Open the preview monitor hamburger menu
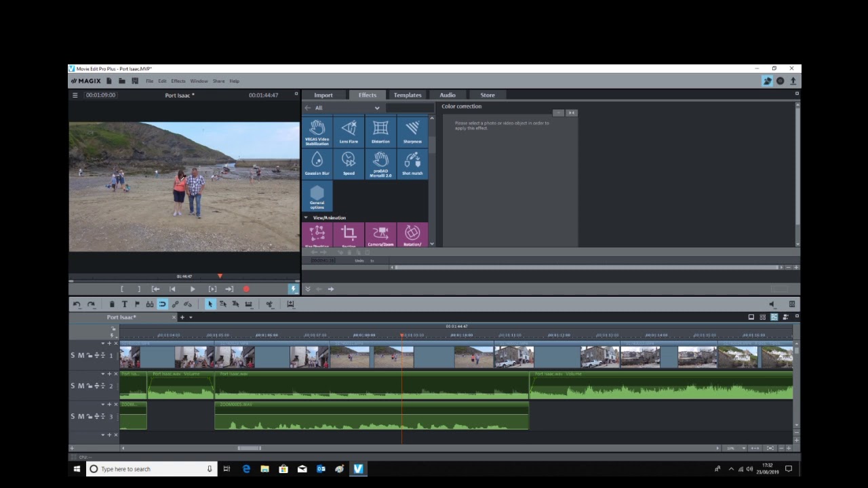Viewport: 868px width, 488px height. click(75, 95)
